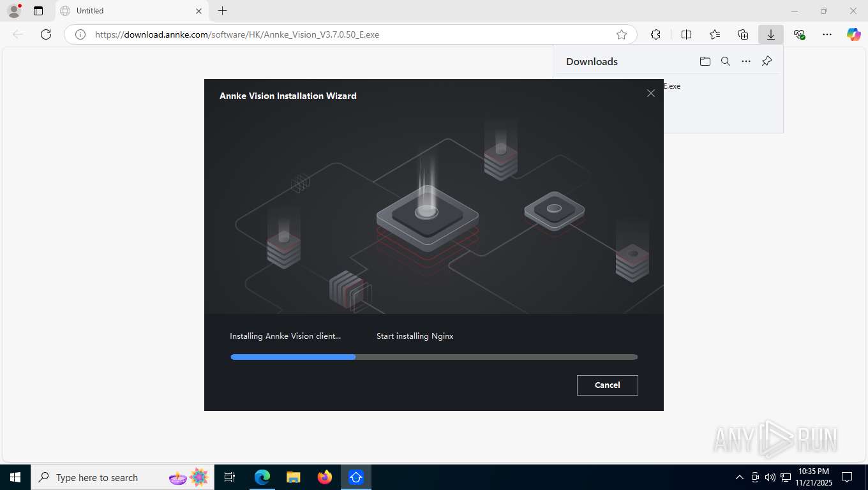Switch to Microsoft Edge on taskbar
Screen dimensions: 868x490
click(x=262, y=477)
